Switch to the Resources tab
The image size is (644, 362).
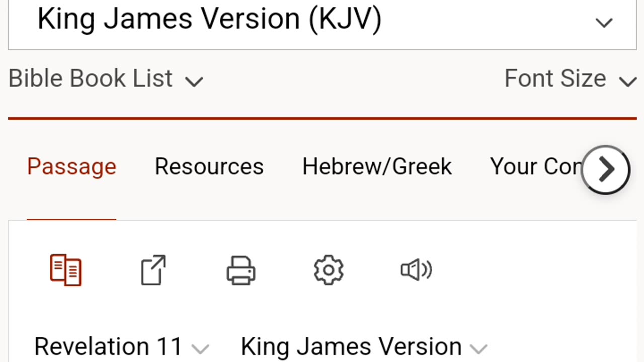[209, 166]
